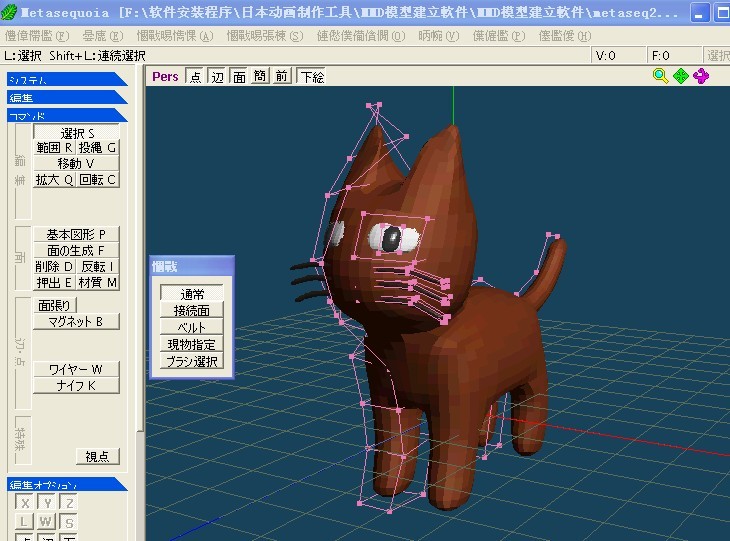730x541 pixels.
Task: Toggle the Y axis edit option
Action: (x=47, y=503)
